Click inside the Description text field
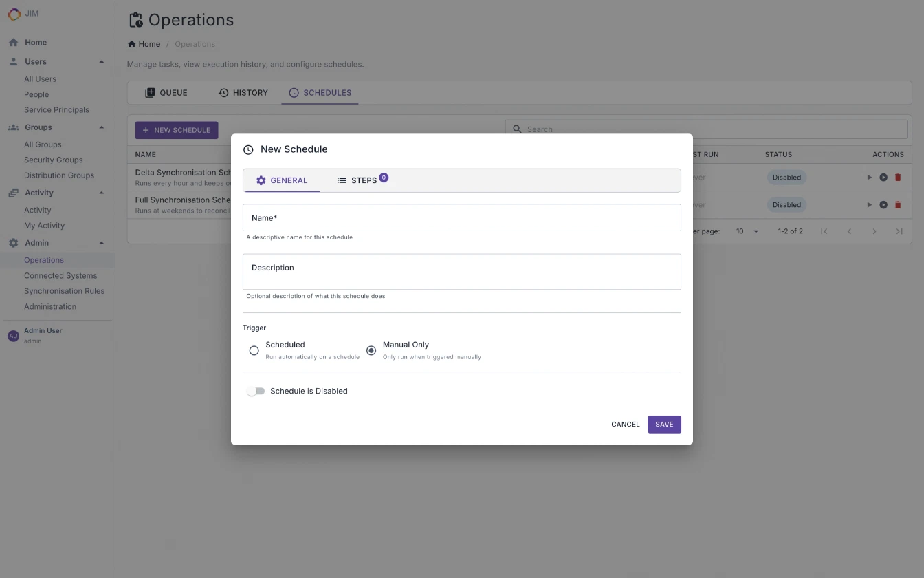Image resolution: width=924 pixels, height=578 pixels. pos(461,271)
